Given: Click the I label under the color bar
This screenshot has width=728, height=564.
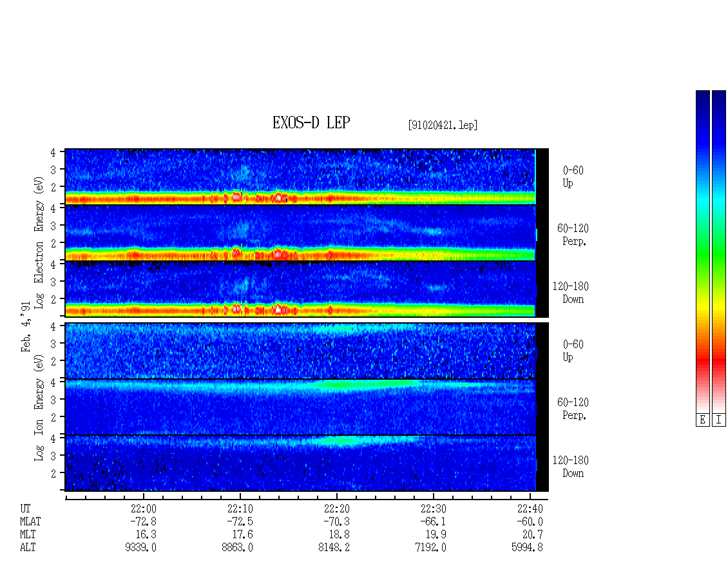Looking at the screenshot, I should click(719, 420).
